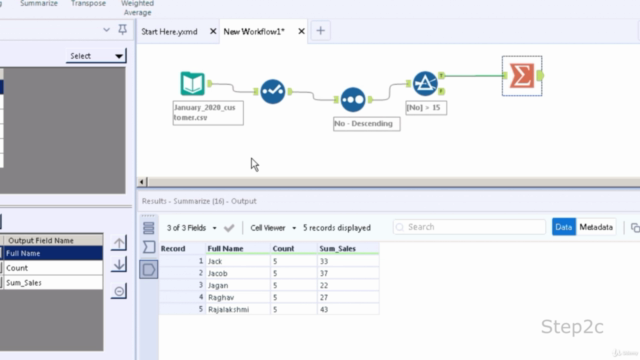Click record number 3 row header
This screenshot has height=360, width=640.
182,285
